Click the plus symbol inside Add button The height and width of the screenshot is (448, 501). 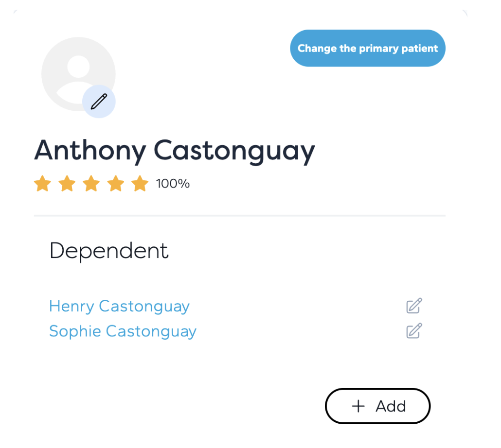tap(358, 406)
